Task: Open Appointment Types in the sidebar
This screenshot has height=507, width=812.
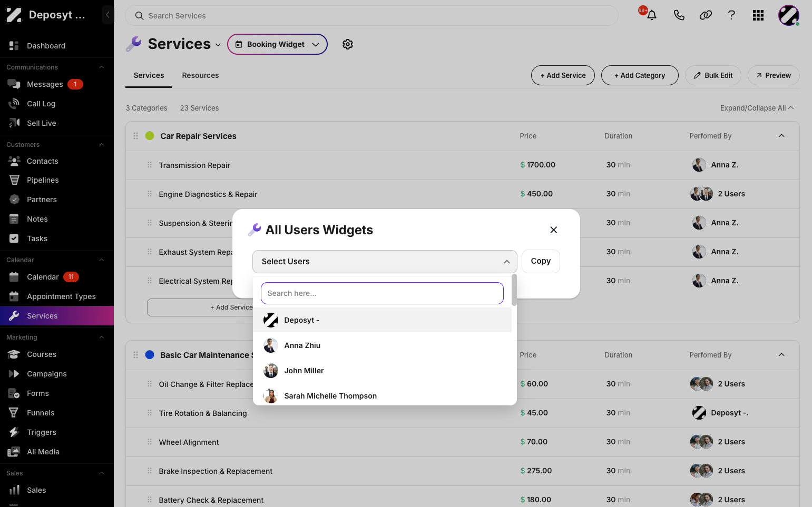Action: (57, 296)
